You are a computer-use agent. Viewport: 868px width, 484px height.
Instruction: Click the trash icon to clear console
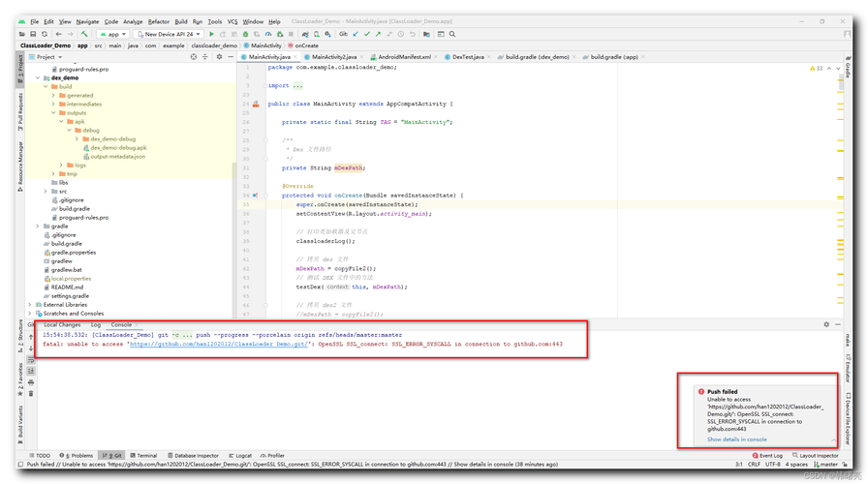coord(31,394)
